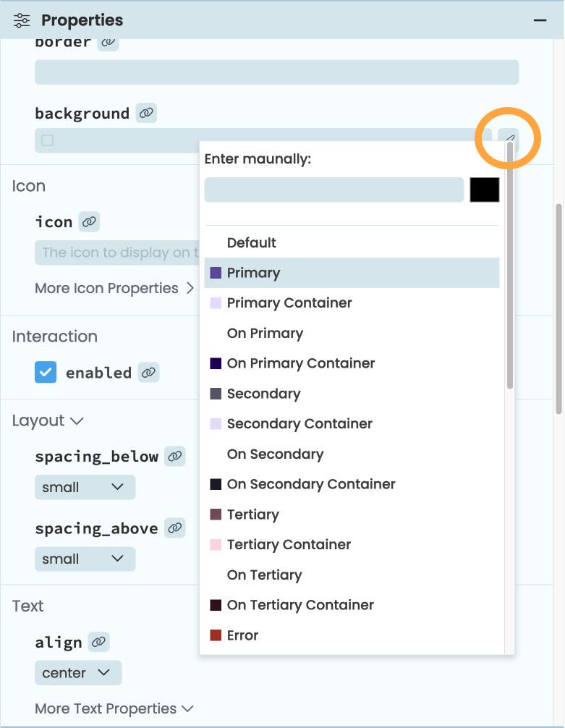Screen dimensions: 565x728
Task: Click the link icon next to spacing_above
Action: (x=174, y=528)
